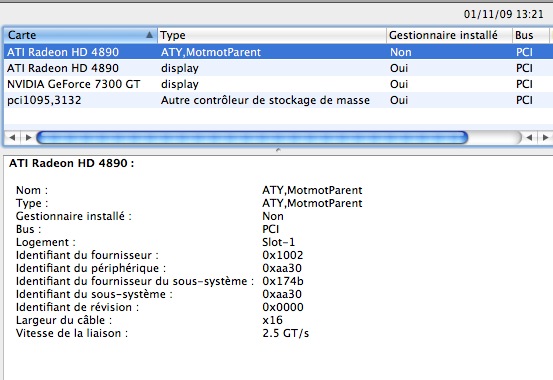Viewport: 553px width, 380px height.
Task: Select the pci1095,3132 row
Action: coord(278,100)
